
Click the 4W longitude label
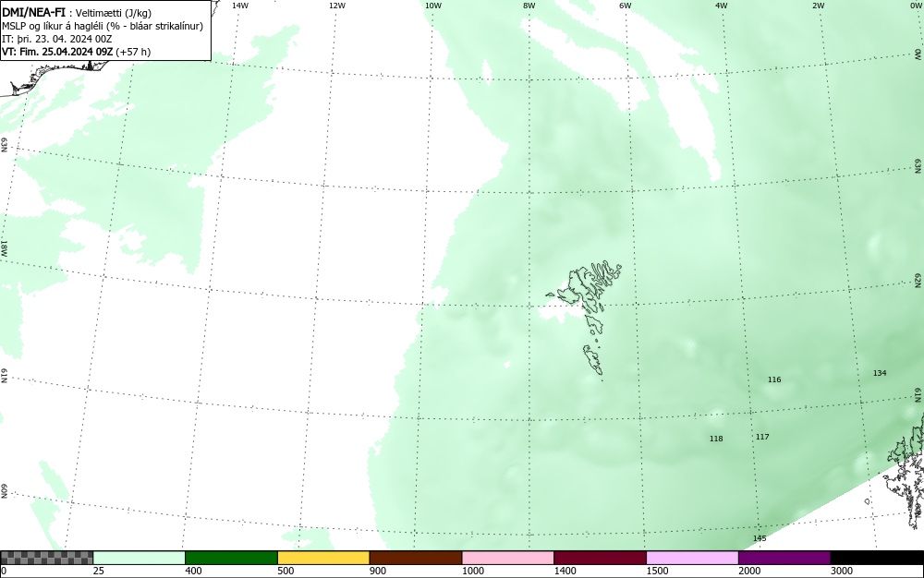pyautogui.click(x=722, y=6)
